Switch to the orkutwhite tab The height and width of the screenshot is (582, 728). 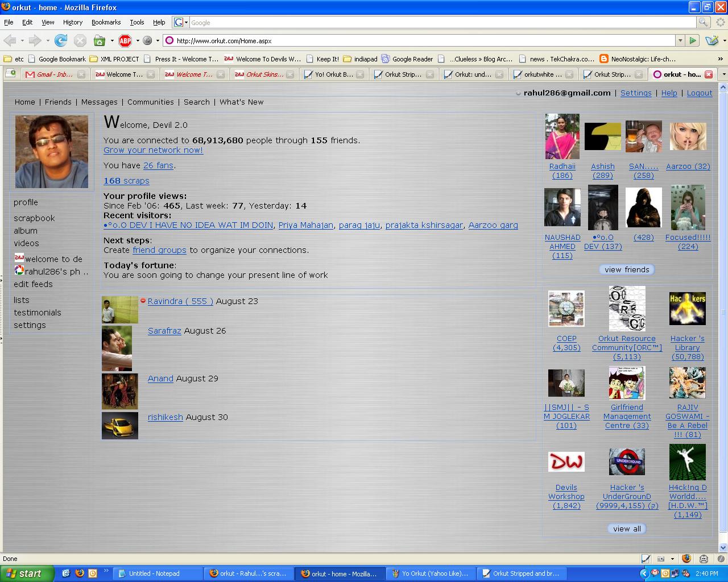543,74
